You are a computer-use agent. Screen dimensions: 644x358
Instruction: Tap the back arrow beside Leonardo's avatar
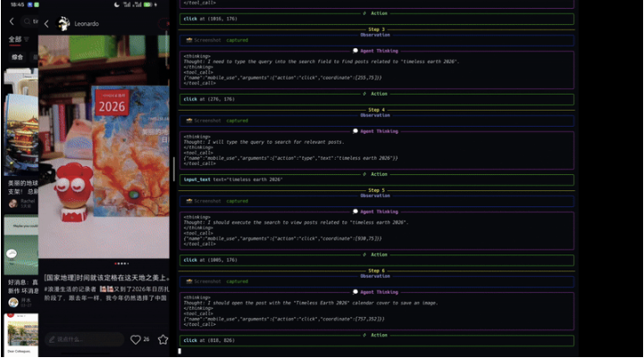tap(46, 24)
